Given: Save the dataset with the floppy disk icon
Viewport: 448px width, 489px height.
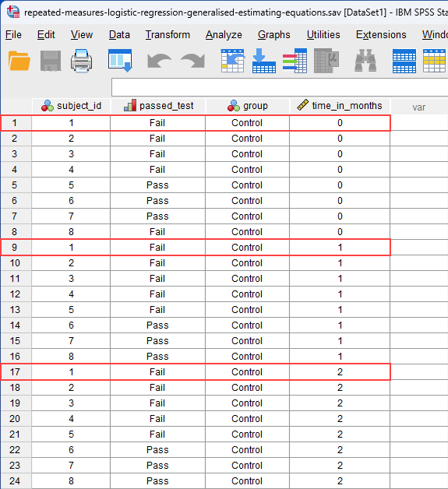Looking at the screenshot, I should (x=51, y=61).
